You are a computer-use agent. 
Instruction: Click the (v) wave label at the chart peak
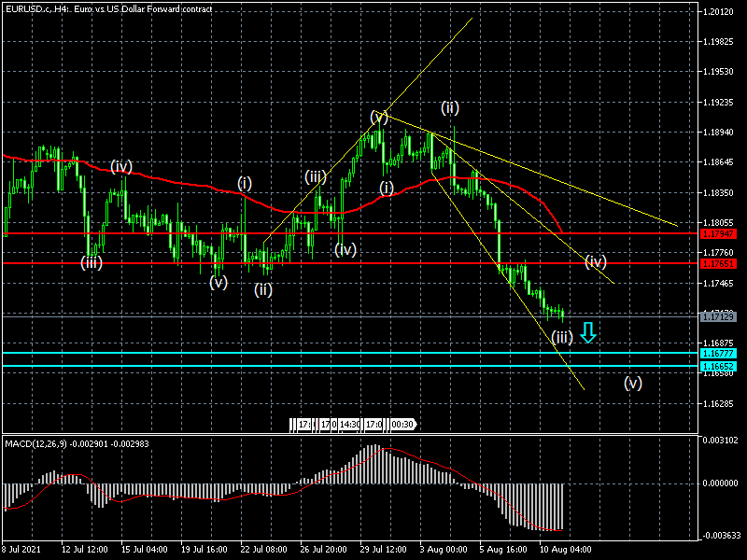click(378, 117)
